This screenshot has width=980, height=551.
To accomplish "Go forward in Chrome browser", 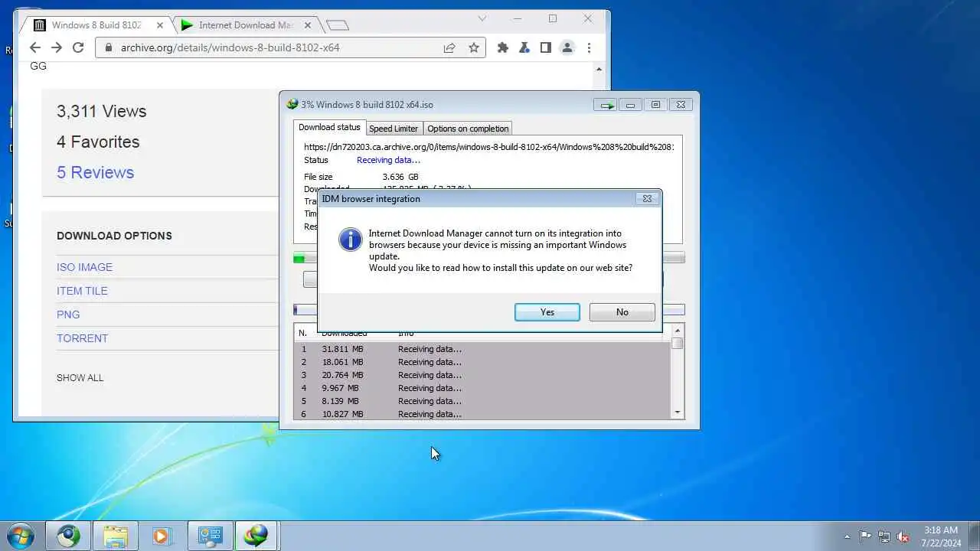I will tap(56, 47).
